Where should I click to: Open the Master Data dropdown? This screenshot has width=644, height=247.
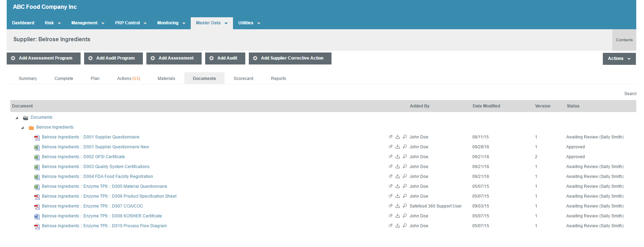tap(212, 23)
